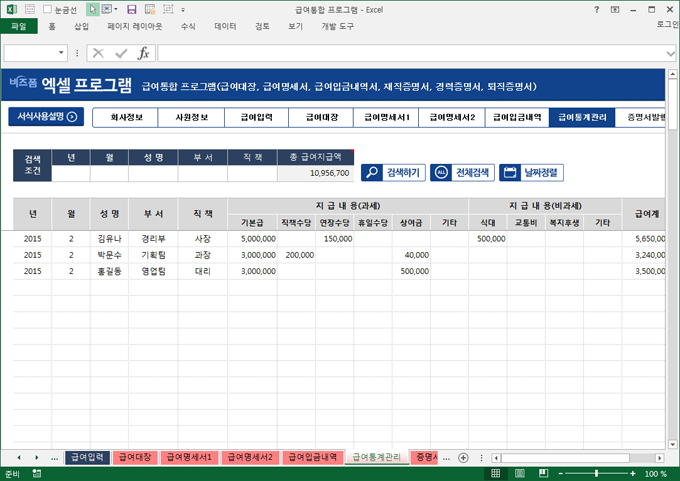Go to the 급여대장 navigation button
This screenshot has width=680, height=481.
319,117
